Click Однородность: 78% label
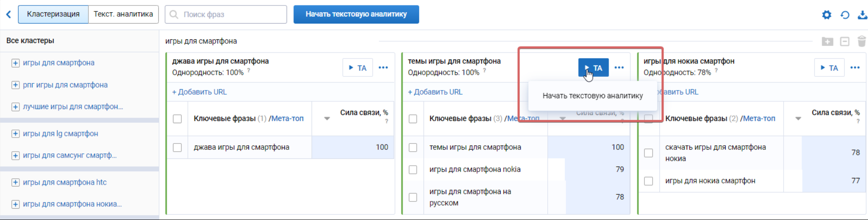The height and width of the screenshot is (220, 868). coord(677,72)
